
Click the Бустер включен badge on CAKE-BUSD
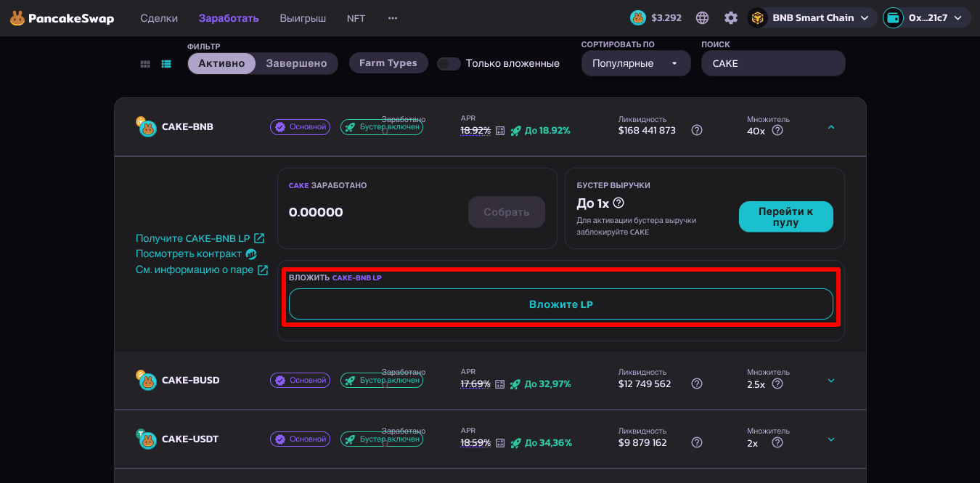point(382,380)
